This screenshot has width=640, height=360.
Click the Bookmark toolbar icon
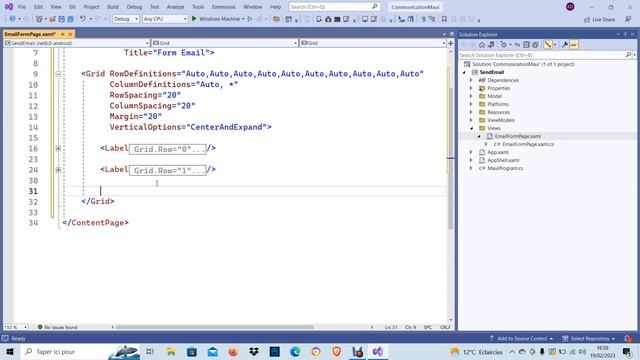tap(444, 19)
